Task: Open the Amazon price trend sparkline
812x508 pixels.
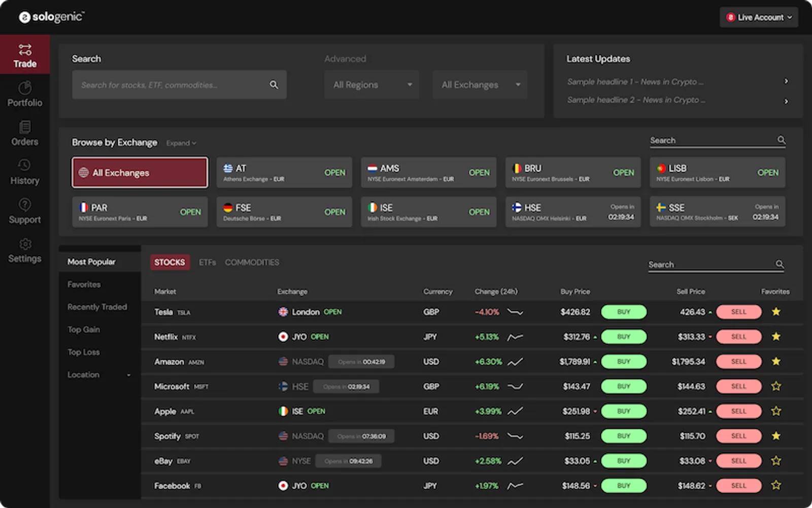Action: tap(515, 362)
